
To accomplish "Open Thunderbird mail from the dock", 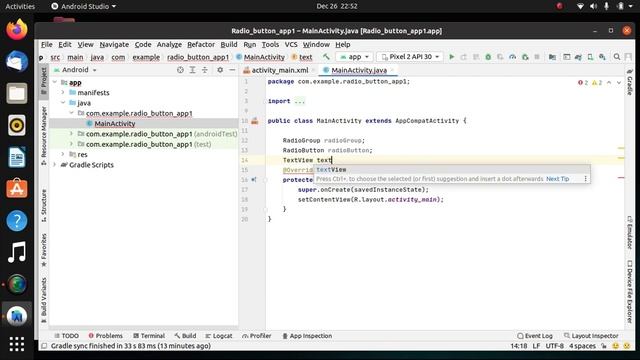I will tap(17, 62).
